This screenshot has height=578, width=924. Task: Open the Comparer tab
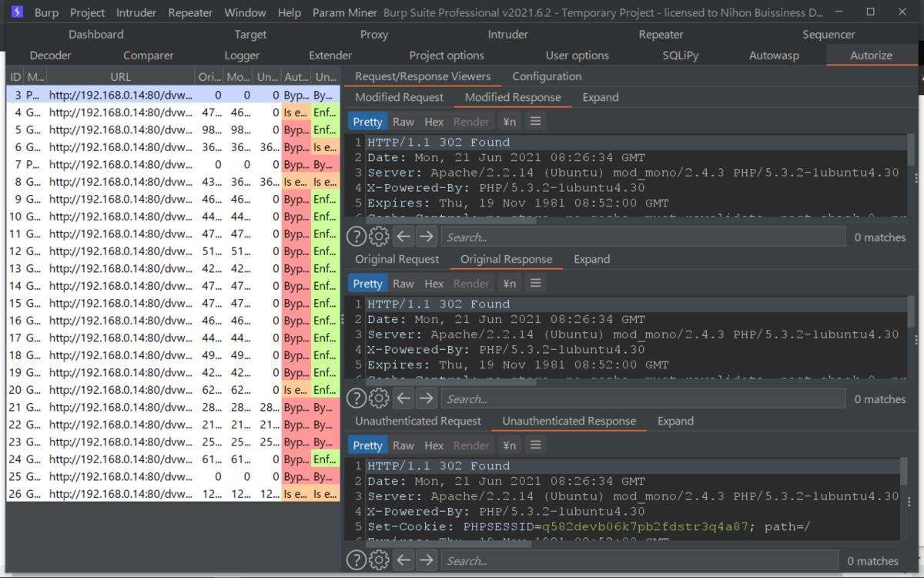pyautogui.click(x=149, y=55)
